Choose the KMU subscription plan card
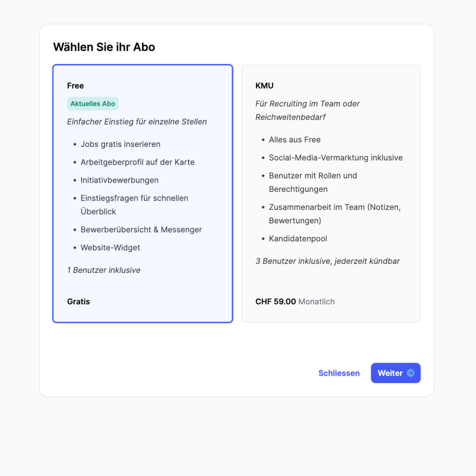Image resolution: width=476 pixels, height=476 pixels. [331, 282]
